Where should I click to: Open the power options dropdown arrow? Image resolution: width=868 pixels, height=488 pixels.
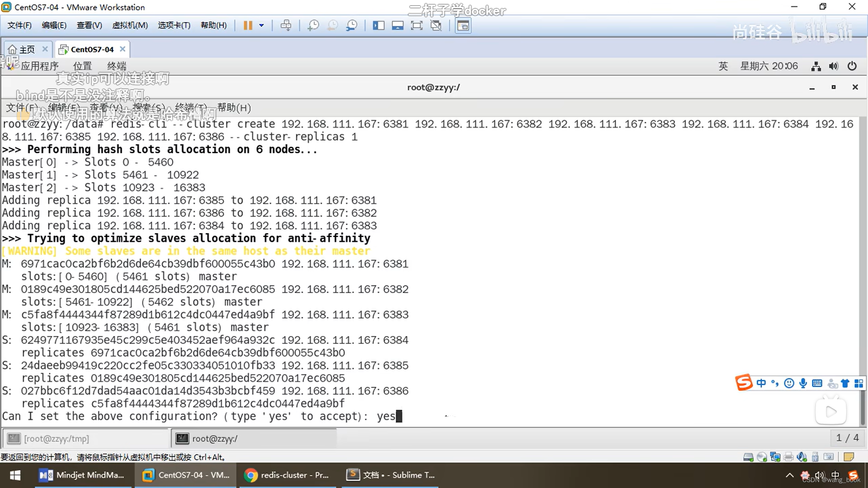click(x=261, y=25)
